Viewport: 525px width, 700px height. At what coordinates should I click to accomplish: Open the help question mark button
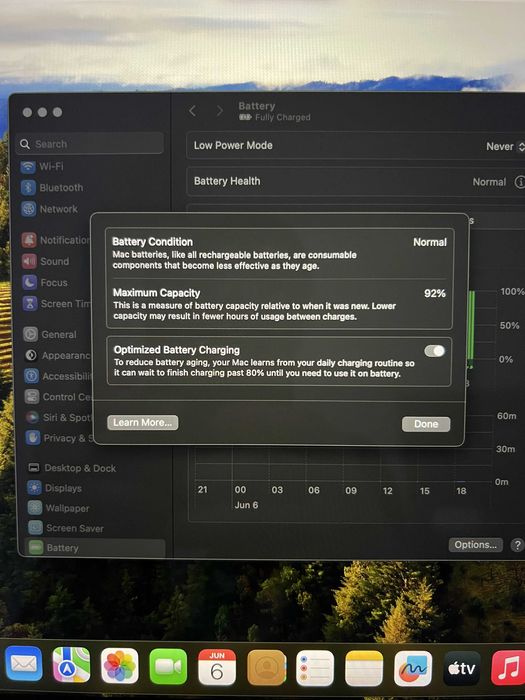pos(517,545)
